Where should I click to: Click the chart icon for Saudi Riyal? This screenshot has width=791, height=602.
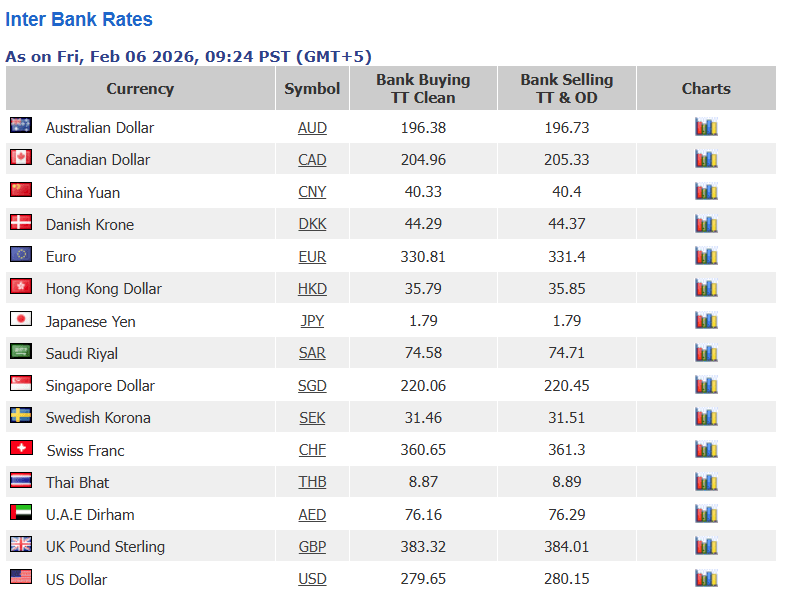click(706, 353)
